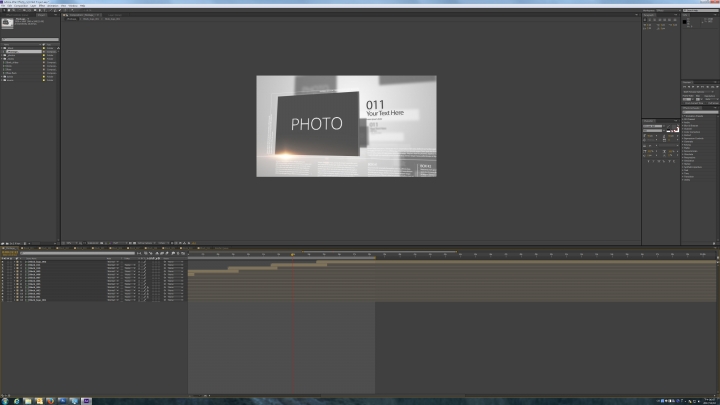Screen dimensions: 720x405
Task: Hide layer 2 with its eye toggle
Action: point(2,265)
